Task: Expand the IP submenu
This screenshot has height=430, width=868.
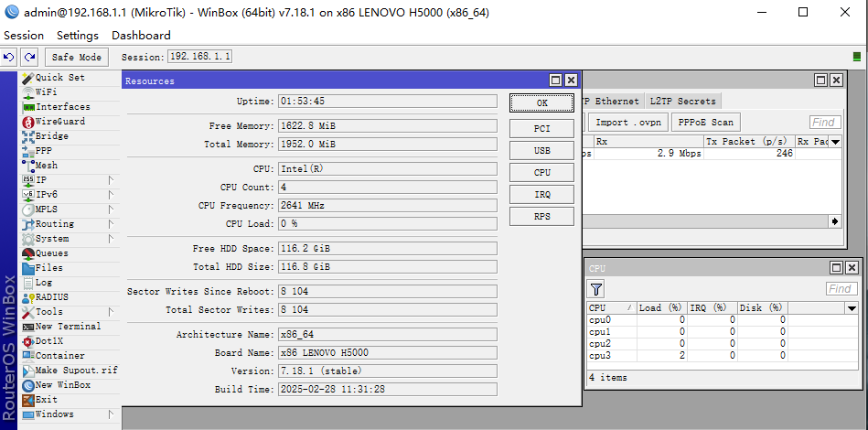Action: pyautogui.click(x=111, y=180)
